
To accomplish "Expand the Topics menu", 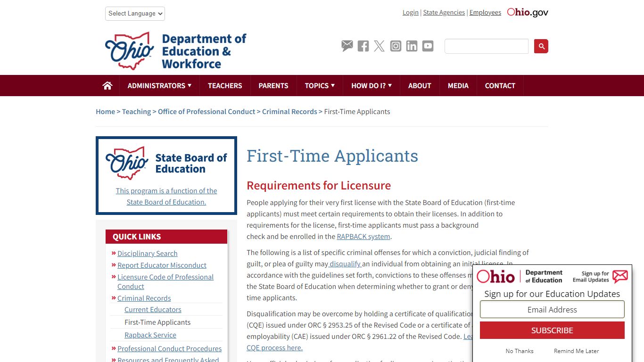I will click(x=320, y=85).
